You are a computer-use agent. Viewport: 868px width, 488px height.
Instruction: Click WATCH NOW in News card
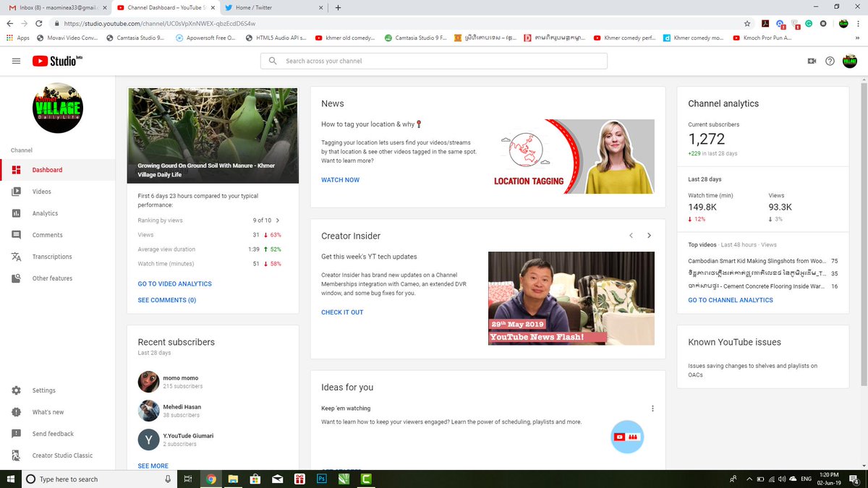tap(340, 180)
